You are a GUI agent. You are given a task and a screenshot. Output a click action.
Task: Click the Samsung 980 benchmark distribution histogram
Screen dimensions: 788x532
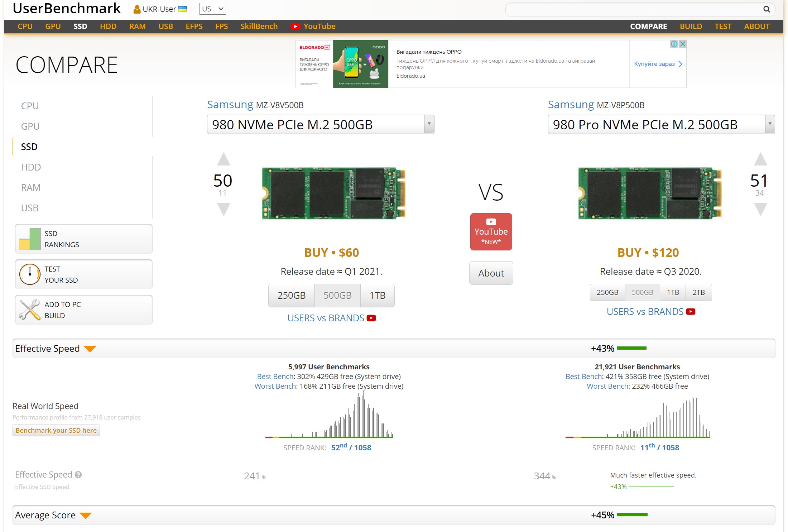pyautogui.click(x=329, y=414)
